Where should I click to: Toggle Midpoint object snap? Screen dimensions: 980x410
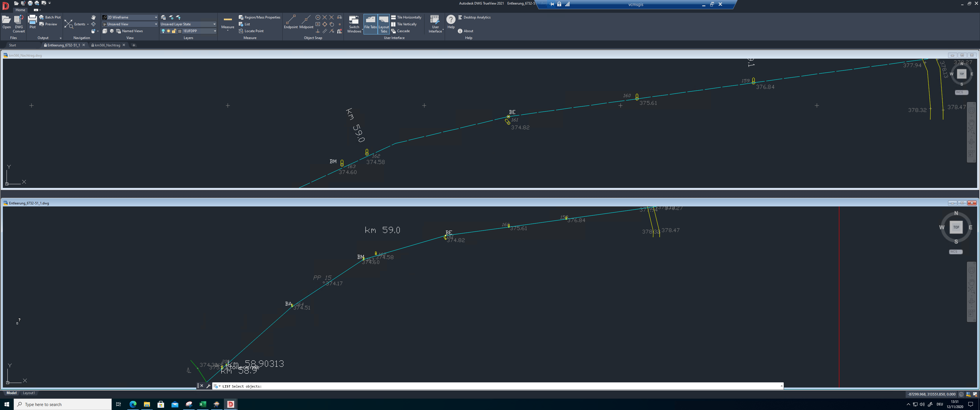click(x=306, y=22)
